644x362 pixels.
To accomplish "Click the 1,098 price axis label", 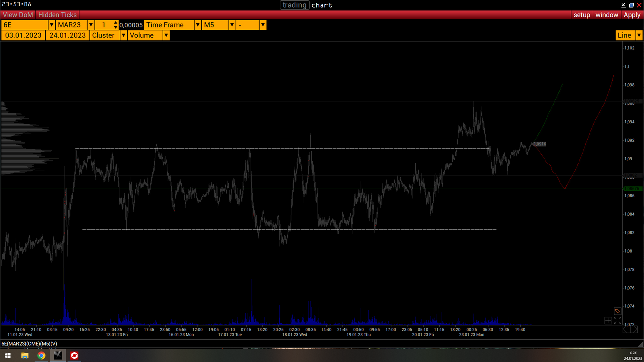I will click(629, 85).
